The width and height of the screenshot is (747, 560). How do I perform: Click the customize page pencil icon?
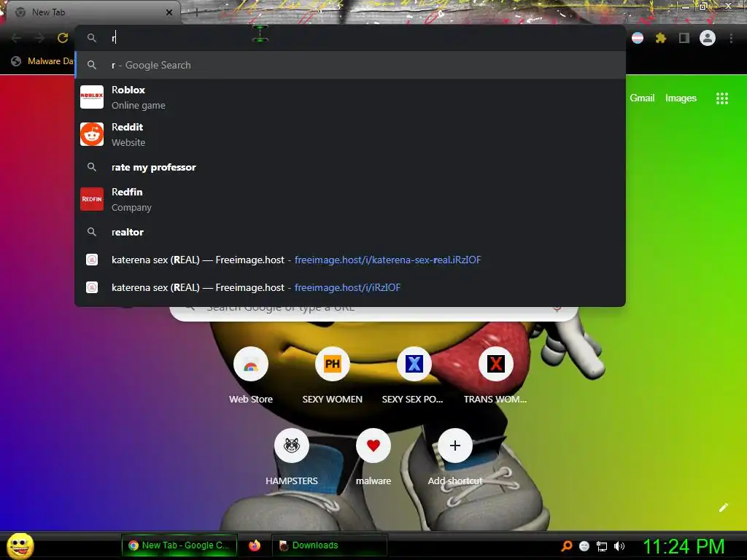coord(723,507)
